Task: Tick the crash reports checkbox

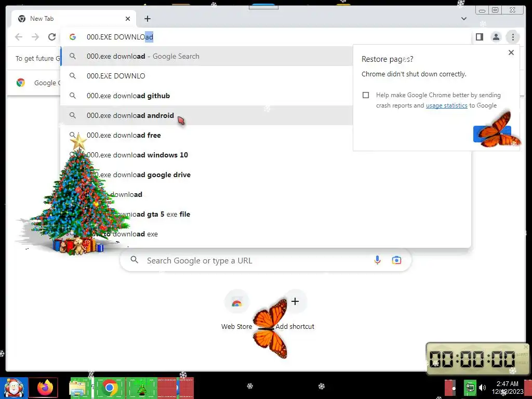Action: point(365,95)
